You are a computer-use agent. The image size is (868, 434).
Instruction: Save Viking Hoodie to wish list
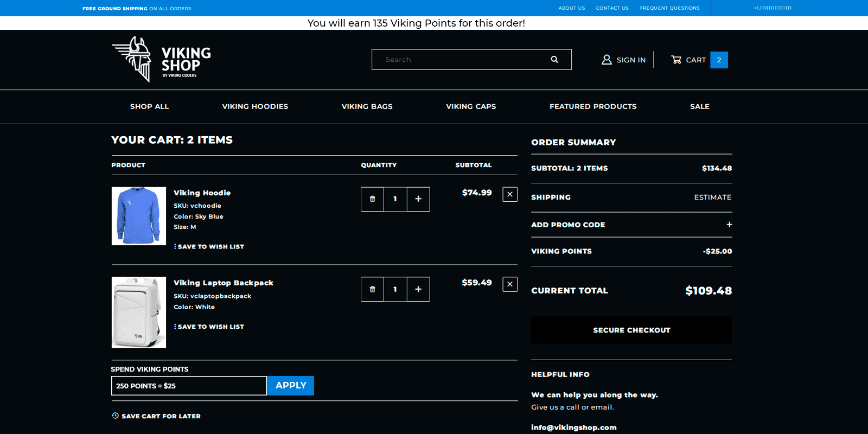pyautogui.click(x=209, y=247)
